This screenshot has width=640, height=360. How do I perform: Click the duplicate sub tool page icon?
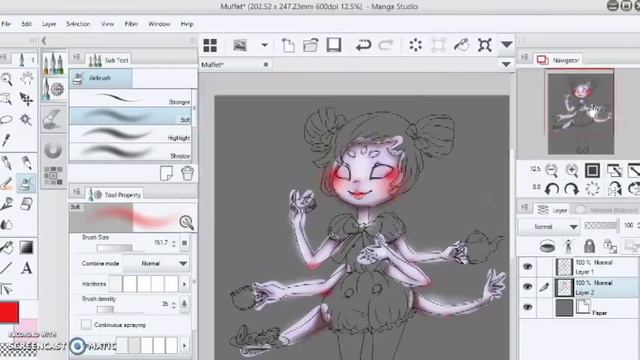[x=166, y=173]
